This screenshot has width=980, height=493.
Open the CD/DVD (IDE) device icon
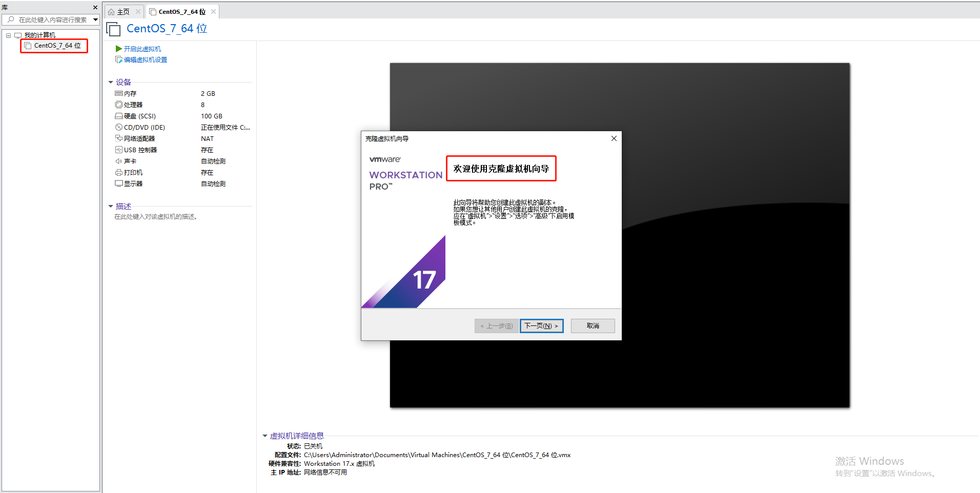(x=119, y=127)
